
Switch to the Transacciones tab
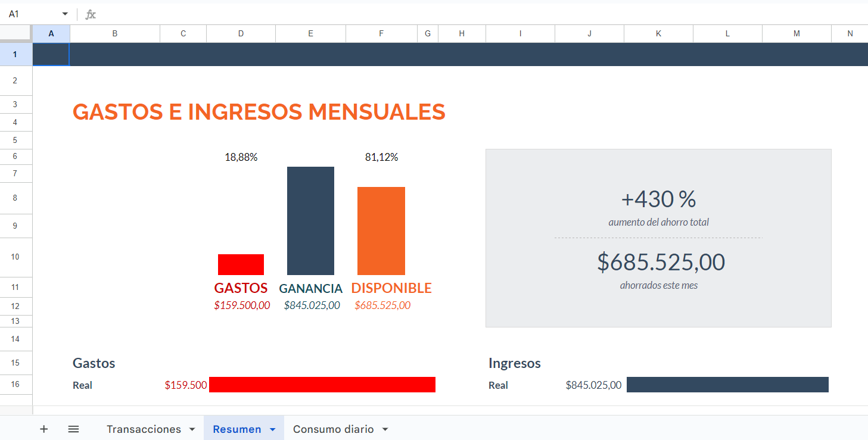pyautogui.click(x=143, y=429)
